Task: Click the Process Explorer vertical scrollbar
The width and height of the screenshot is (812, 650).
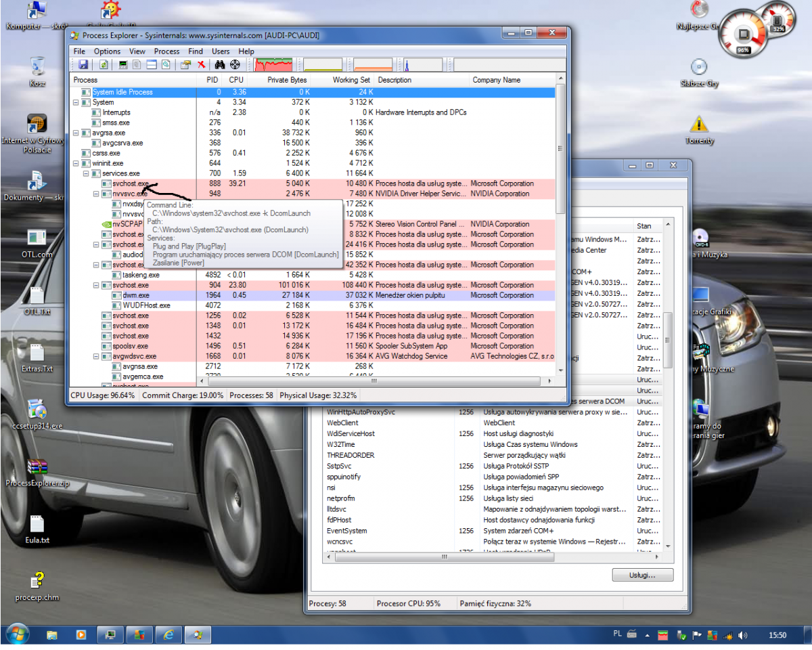Action: click(x=560, y=149)
